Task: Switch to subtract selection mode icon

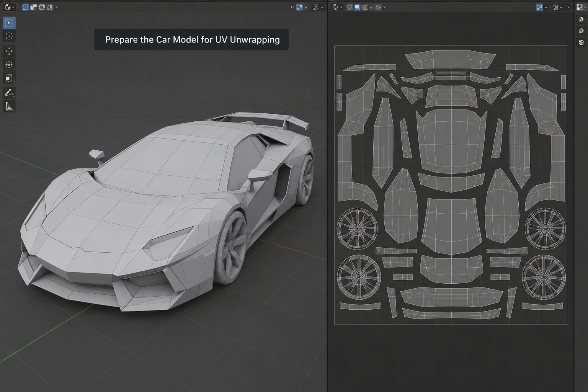Action: coord(42,7)
